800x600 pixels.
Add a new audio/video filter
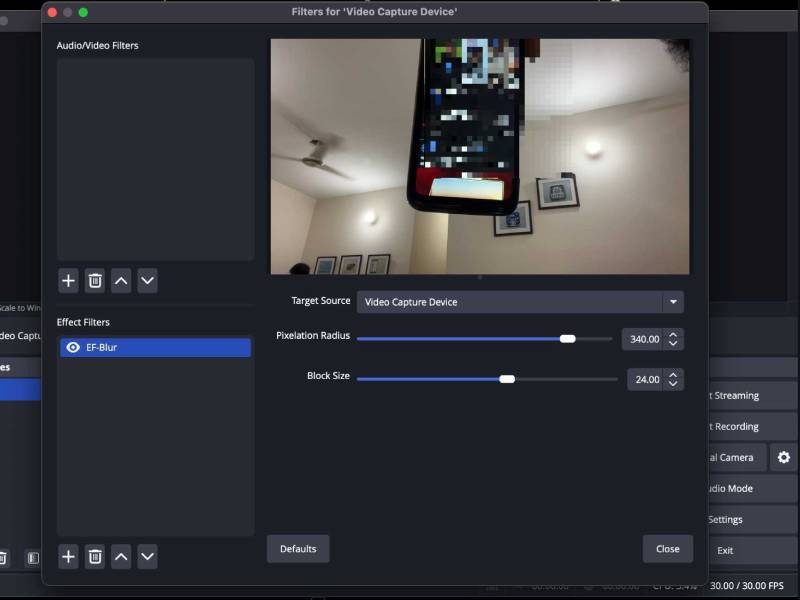(68, 281)
